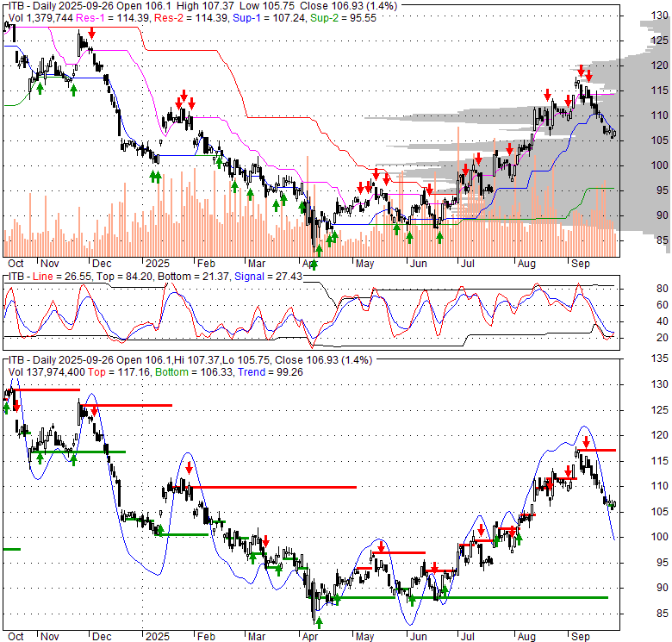This screenshot has height=642, width=672.
Task: Click 'Vol 137,974,400' in the bottom chart header
Action: click(47, 372)
